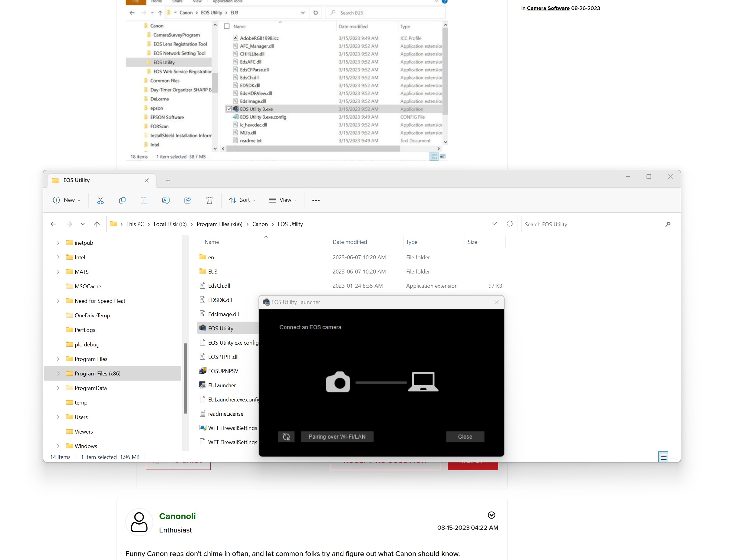
Task: Click refresh icon in EOS Utility Launcher
Action: 286,437
